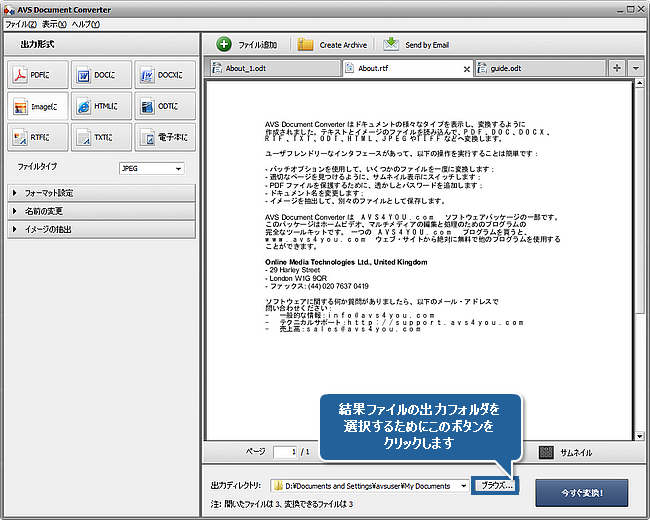This screenshot has height=520, width=650.
Task: Click the ファイルタイプ label
Action: [x=37, y=167]
